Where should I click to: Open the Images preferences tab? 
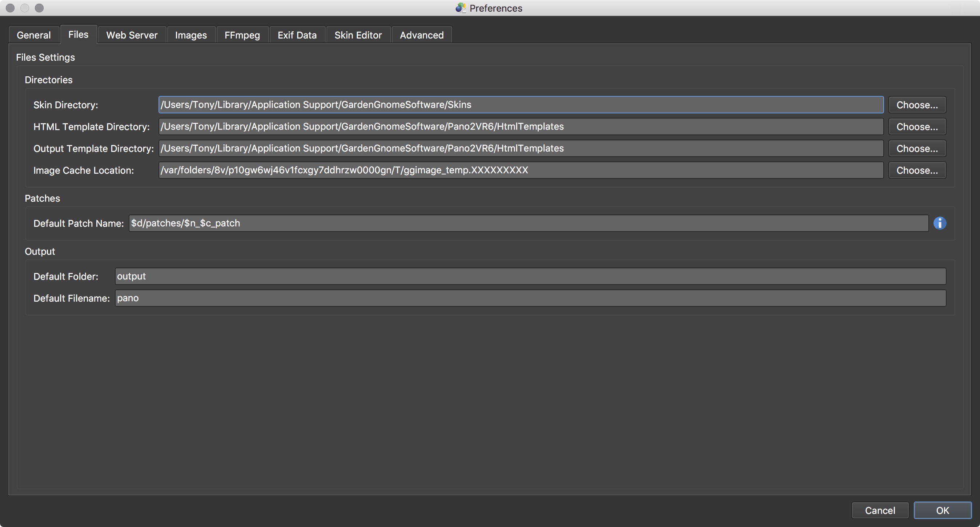[191, 35]
